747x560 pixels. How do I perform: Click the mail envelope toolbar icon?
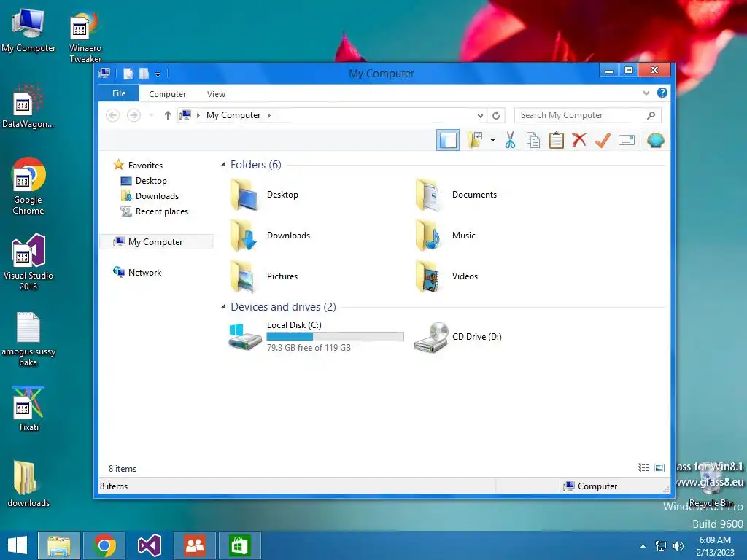click(x=627, y=140)
